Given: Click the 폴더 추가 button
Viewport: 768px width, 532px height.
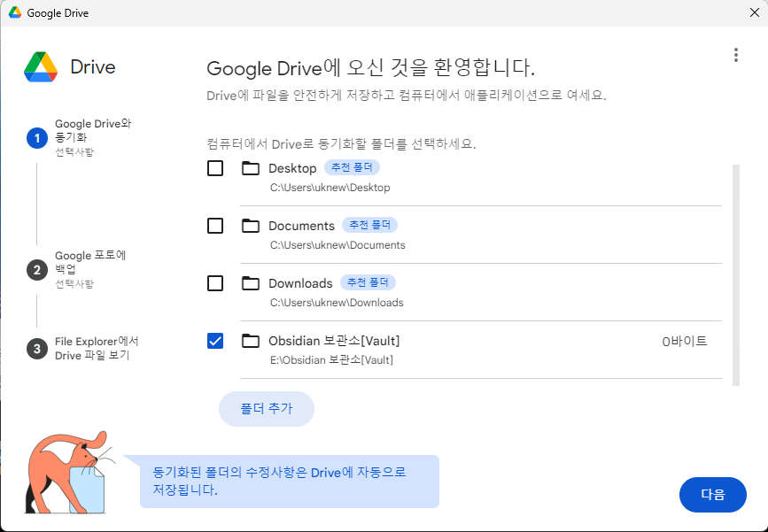Looking at the screenshot, I should click(266, 408).
